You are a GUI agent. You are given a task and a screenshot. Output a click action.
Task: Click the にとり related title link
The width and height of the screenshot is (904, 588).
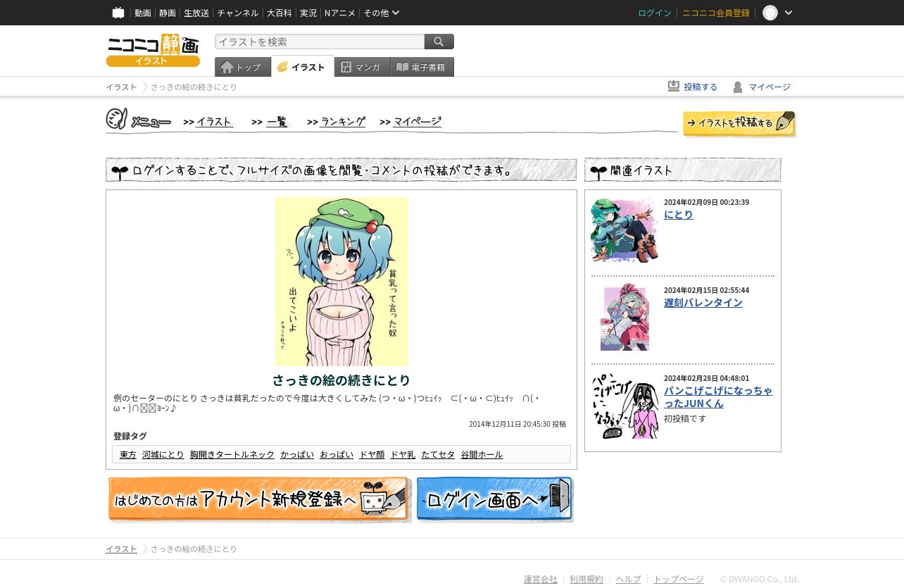click(x=679, y=214)
